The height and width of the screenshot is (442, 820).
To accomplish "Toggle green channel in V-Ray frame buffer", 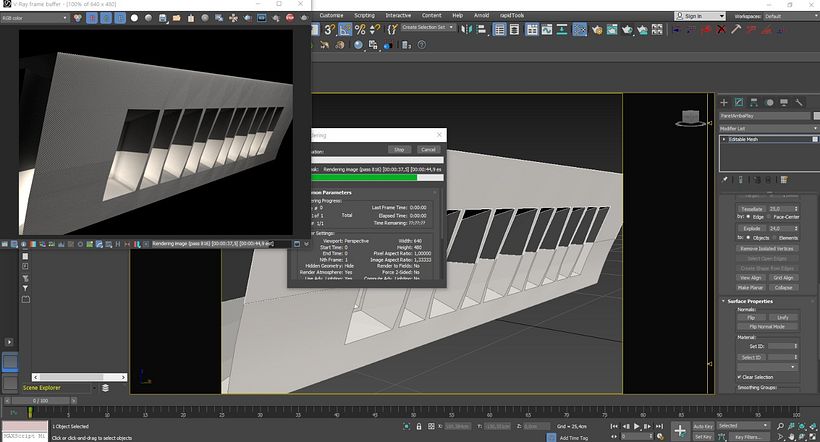I will 106,18.
